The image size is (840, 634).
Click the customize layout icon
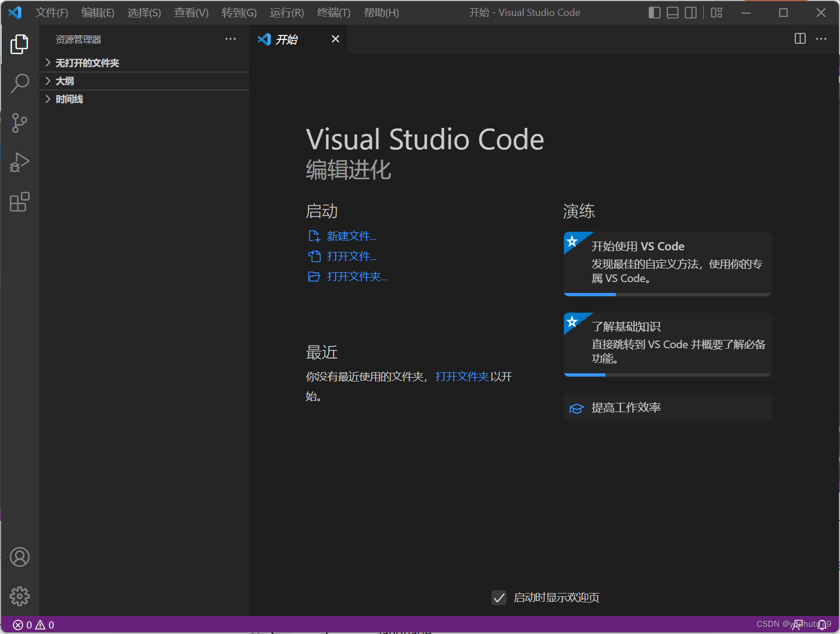coord(716,13)
